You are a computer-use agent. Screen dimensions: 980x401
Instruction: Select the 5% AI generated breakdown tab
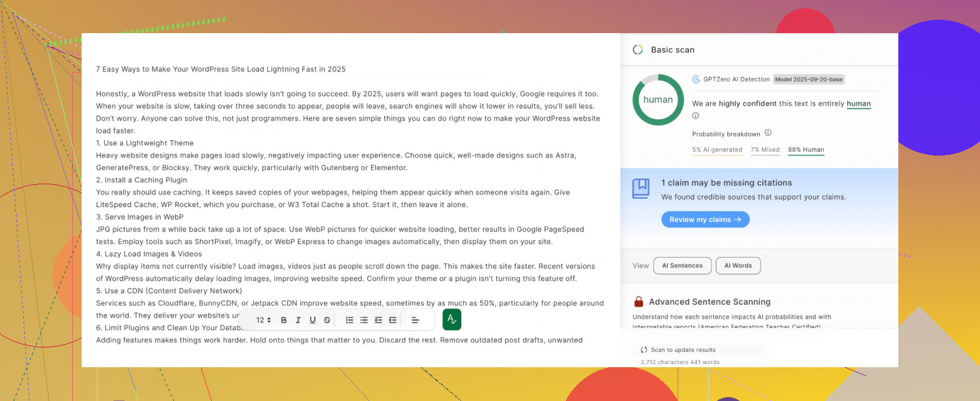[x=717, y=150]
